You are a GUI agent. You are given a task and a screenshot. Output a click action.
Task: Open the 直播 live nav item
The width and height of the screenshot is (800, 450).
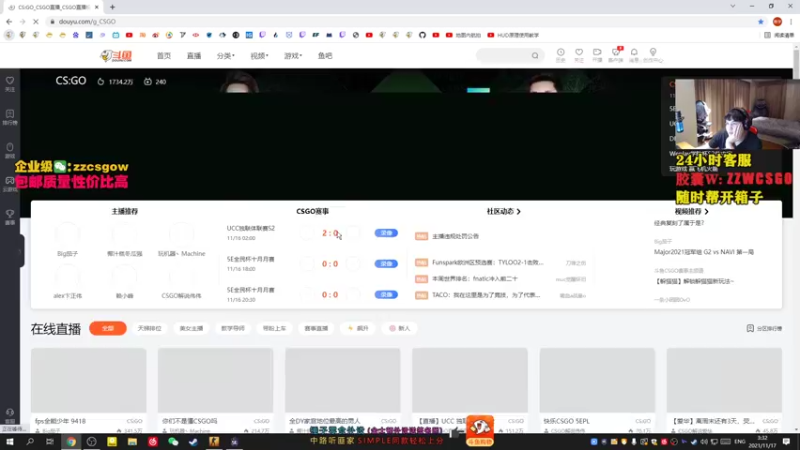[x=194, y=56]
